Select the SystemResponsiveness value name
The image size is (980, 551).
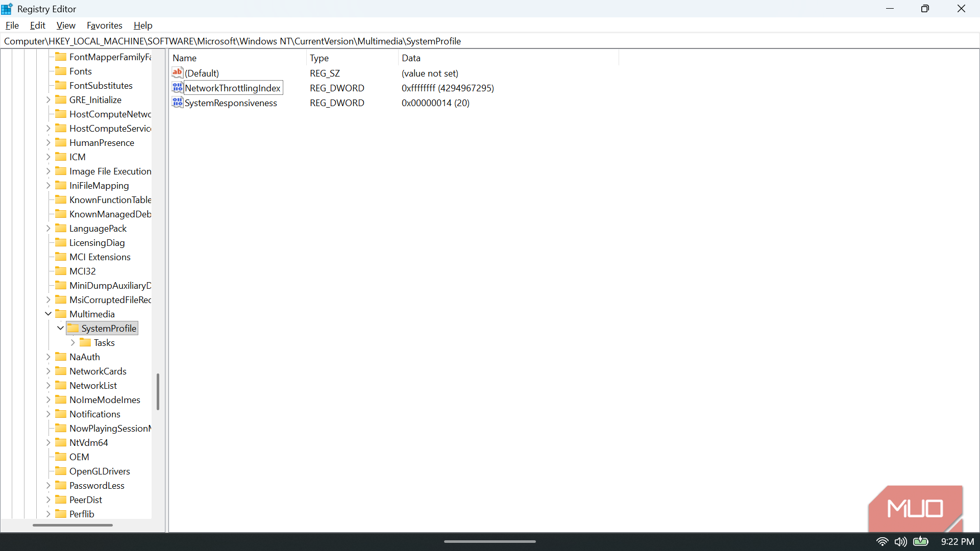(x=231, y=103)
